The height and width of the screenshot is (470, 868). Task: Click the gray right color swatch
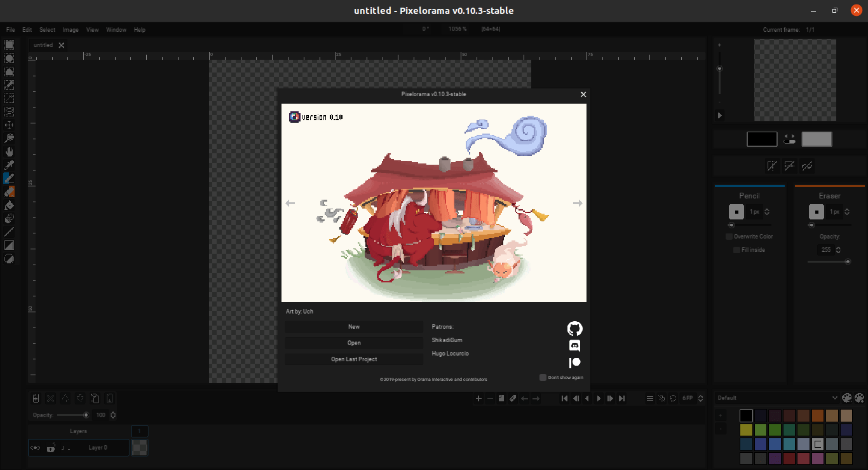817,139
